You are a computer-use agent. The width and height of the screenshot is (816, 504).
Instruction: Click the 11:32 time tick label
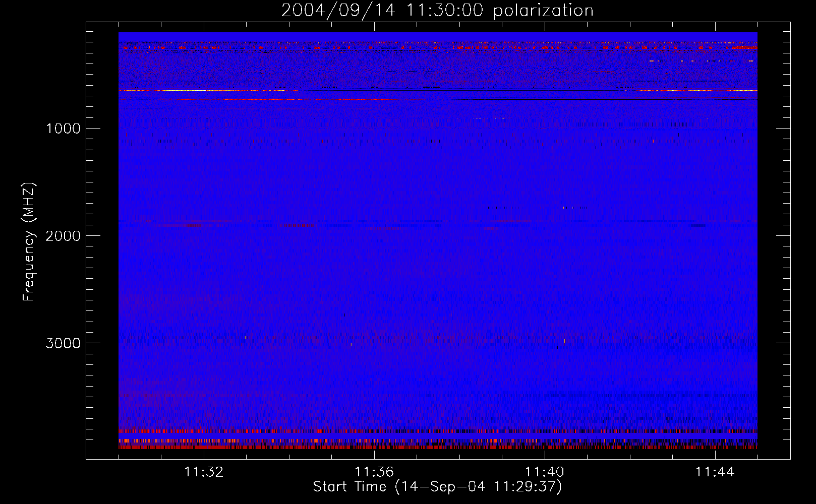[204, 472]
